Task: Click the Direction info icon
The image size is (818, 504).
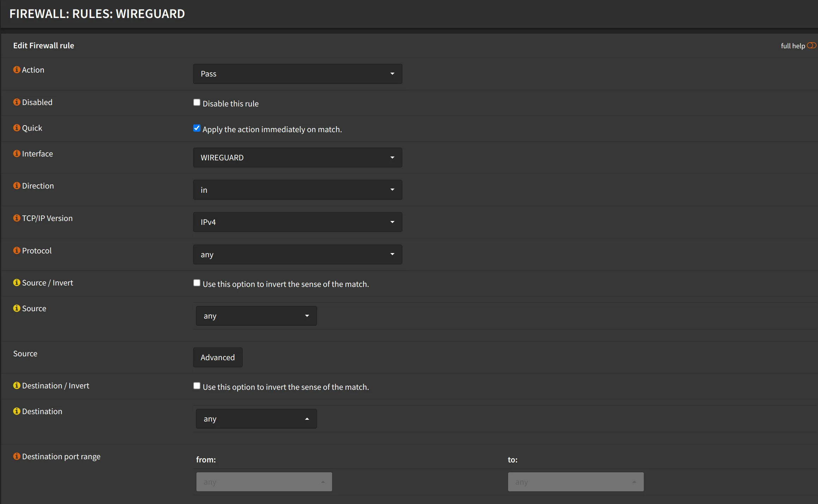Action: pos(17,186)
